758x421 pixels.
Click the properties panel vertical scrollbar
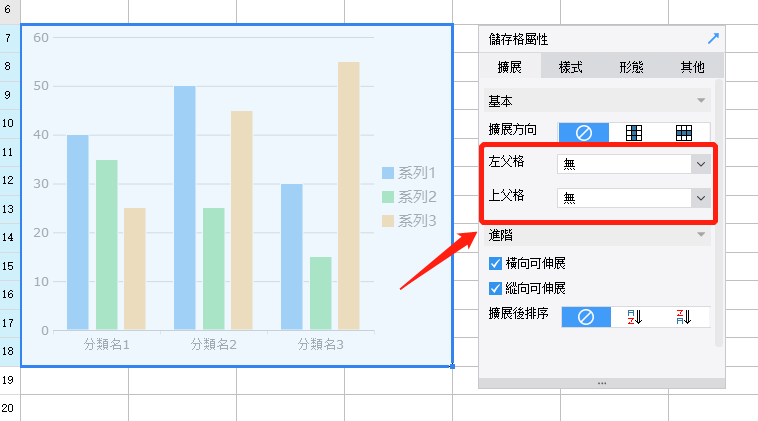[718, 213]
